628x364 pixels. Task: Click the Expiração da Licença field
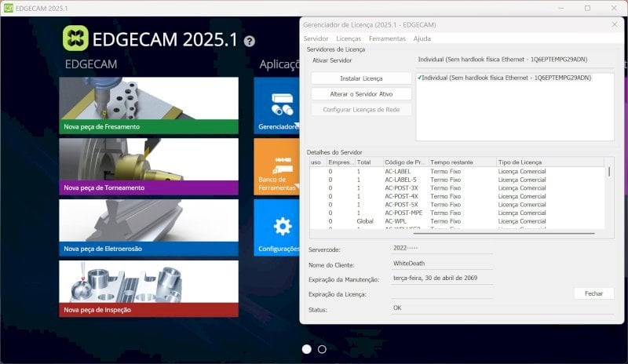click(x=442, y=293)
